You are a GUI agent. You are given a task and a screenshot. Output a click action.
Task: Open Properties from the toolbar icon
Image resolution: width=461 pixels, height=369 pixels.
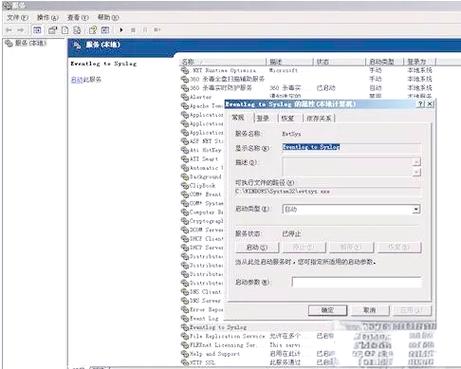[x=52, y=30]
